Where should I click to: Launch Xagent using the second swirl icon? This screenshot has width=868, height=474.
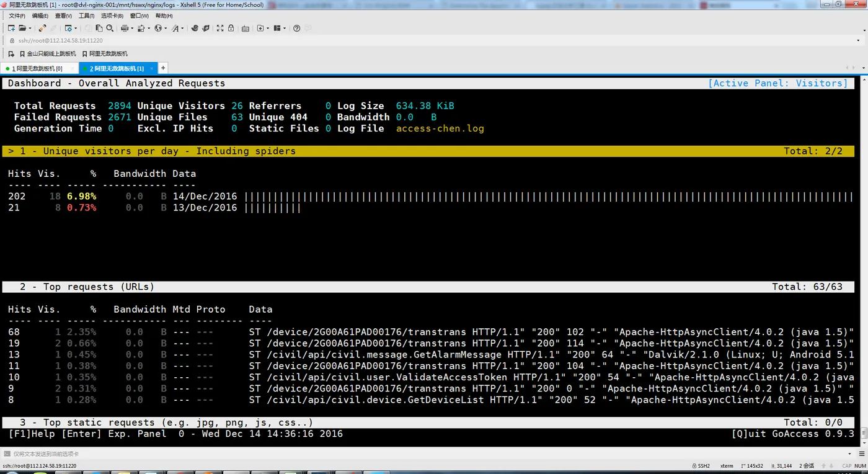[206, 28]
